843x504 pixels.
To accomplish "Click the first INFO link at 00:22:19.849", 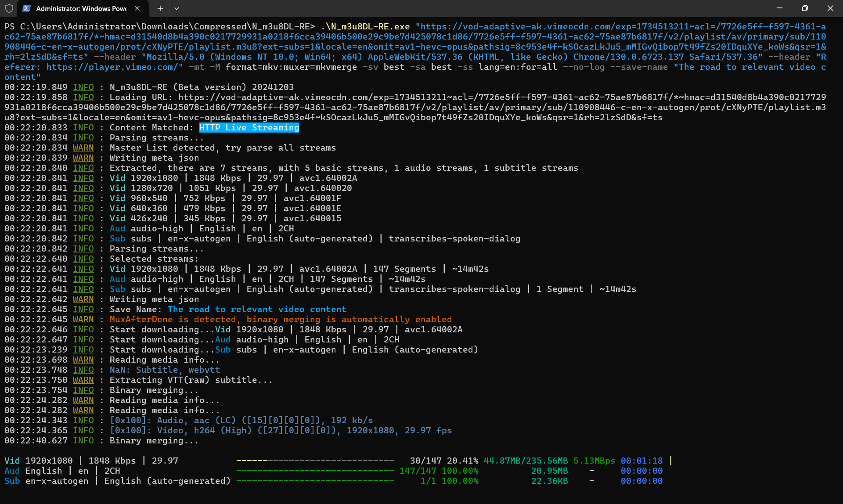I will [x=83, y=87].
